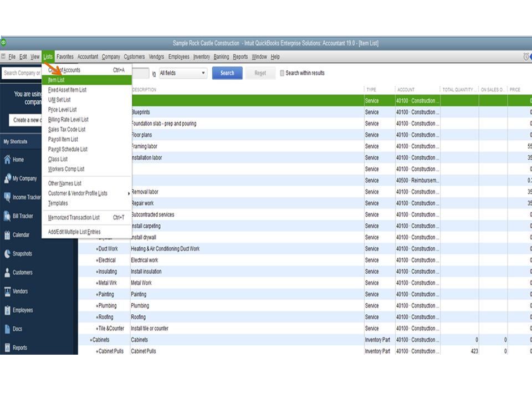This screenshot has width=532, height=399.
Task: Open the Calendar sidebar icon
Action: pyautogui.click(x=7, y=235)
